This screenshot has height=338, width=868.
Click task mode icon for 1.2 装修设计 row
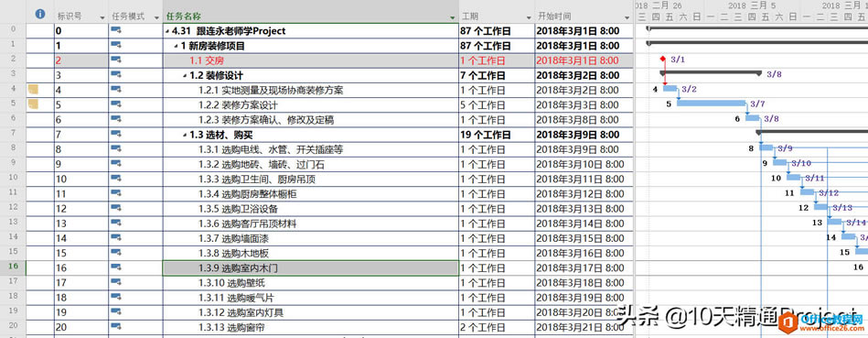coord(117,75)
